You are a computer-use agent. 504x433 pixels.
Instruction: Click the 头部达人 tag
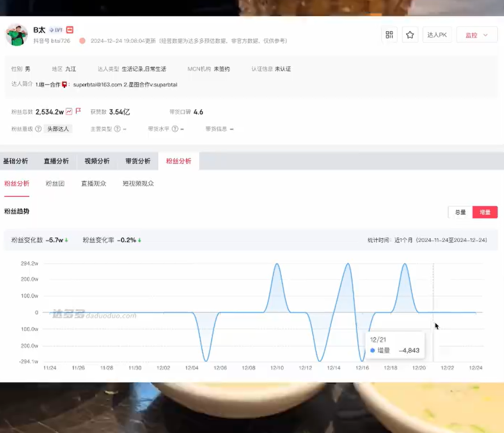(x=58, y=129)
